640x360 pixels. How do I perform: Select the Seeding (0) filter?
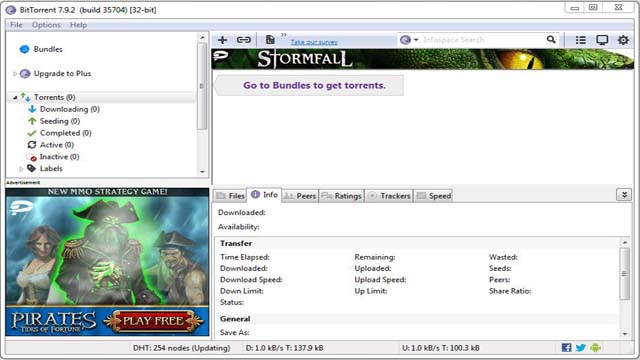tap(60, 121)
